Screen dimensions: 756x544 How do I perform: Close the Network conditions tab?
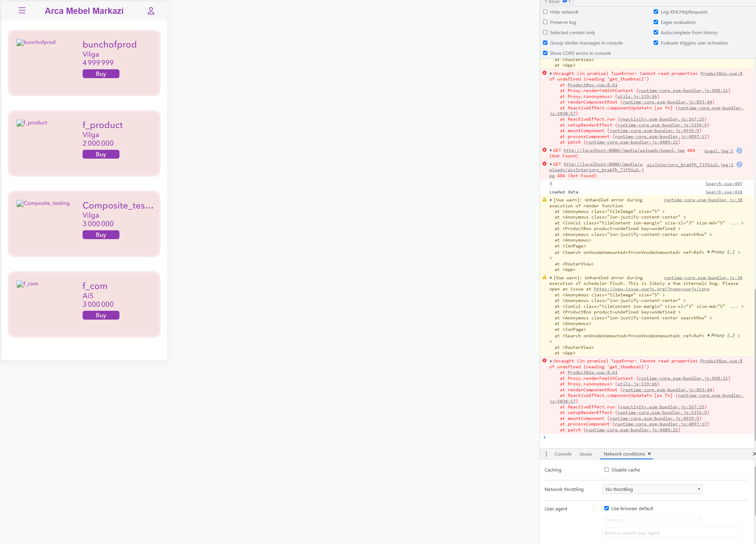(x=649, y=454)
